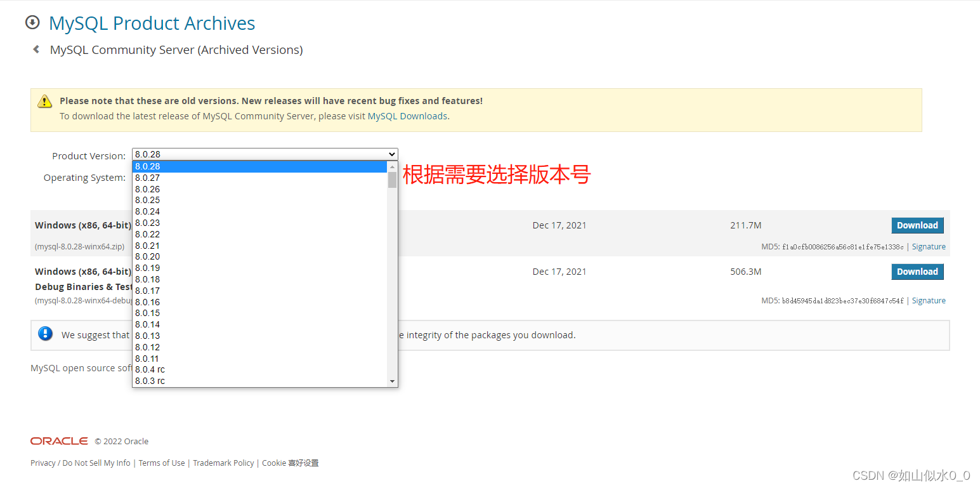This screenshot has width=980, height=488.
Task: Pick version 8.0.14 in the list
Action: [x=259, y=324]
